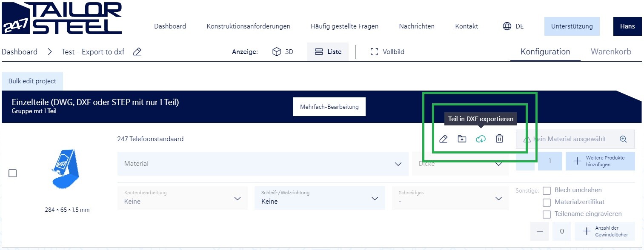Screen dimensions: 644x250
Task: Switch to the Warenkorb tab
Action: (x=611, y=52)
